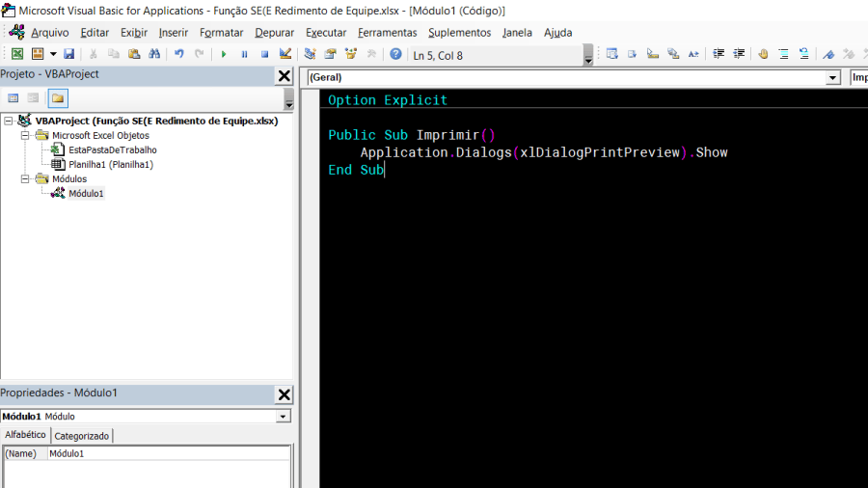The image size is (868, 488).
Task: Select Planilha1 (Planilha1) in the project tree
Action: click(111, 164)
